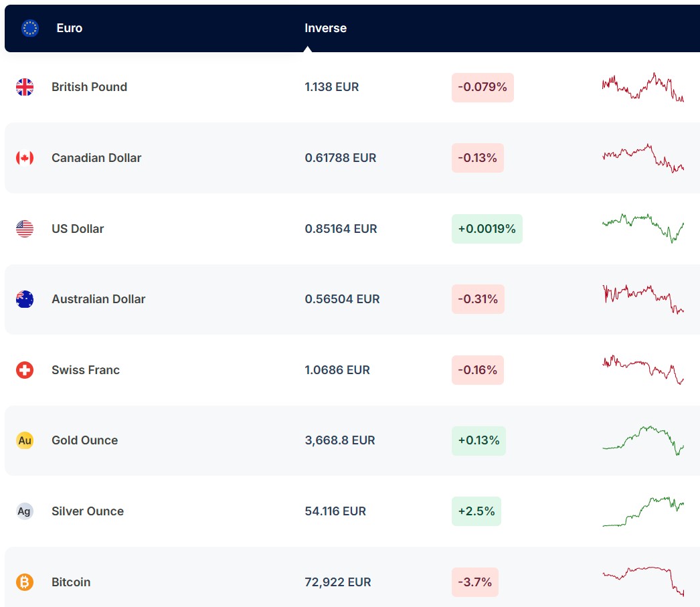Click the Swiss Franc 1.0686 EUR value
700x607 pixels.
point(337,370)
